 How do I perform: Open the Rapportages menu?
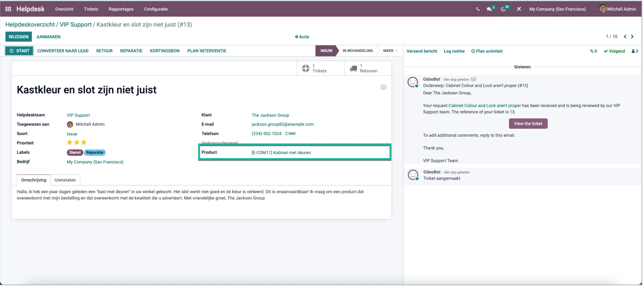coord(121,9)
